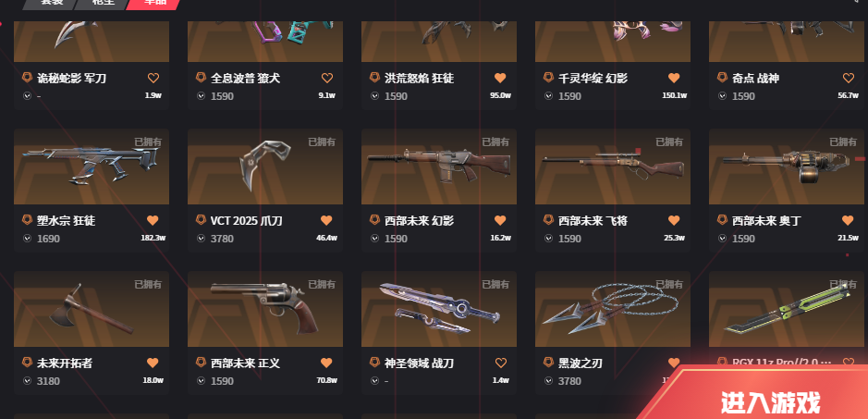Click the heart icon for 西部未来 奥丁
The width and height of the screenshot is (868, 419).
[x=848, y=220]
